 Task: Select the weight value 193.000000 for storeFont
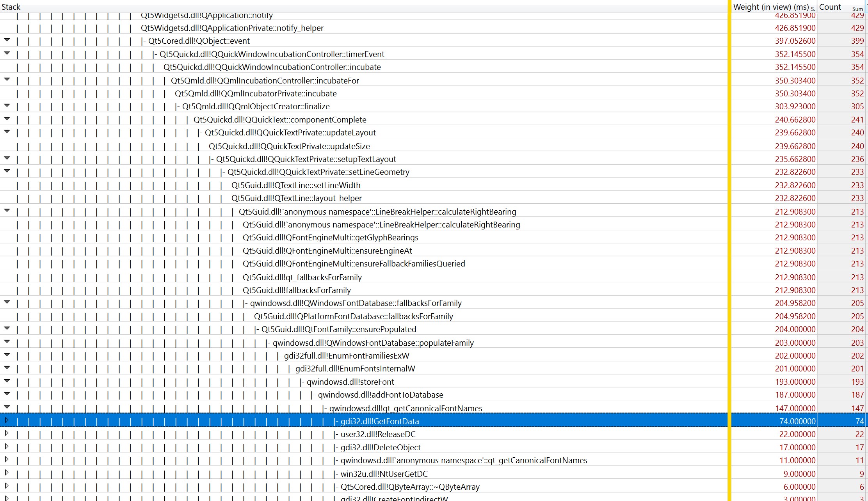pyautogui.click(x=795, y=382)
